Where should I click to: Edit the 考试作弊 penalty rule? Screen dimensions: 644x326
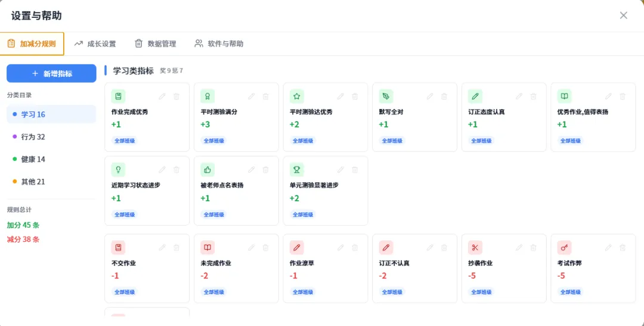(608, 247)
